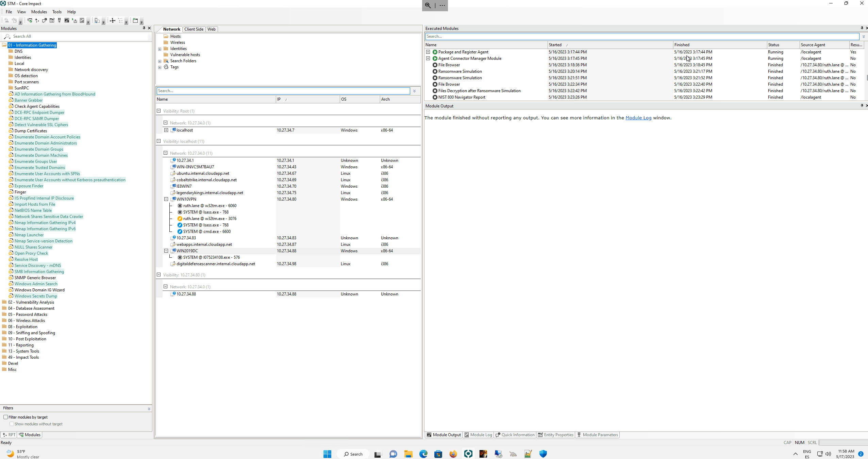This screenshot has width=868, height=459.
Task: Click the table with return arrow toolbar icon
Action: click(52, 20)
